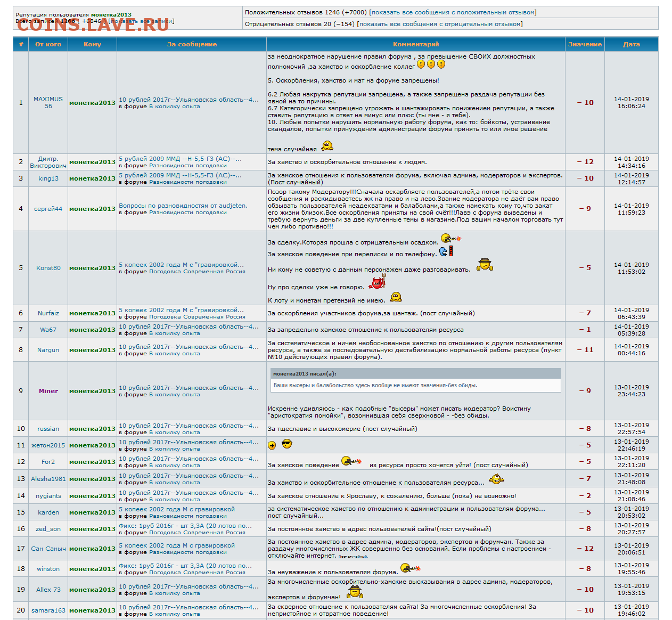Open forum 'Разновидности погодовки' in row 4
672x620 pixels.
point(188,213)
